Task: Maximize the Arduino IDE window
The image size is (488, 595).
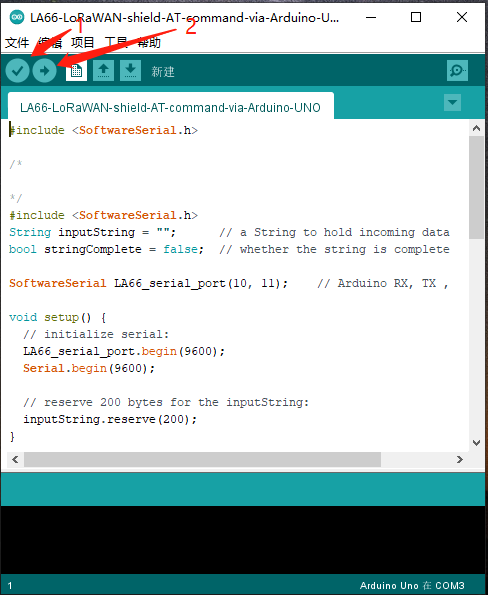Action: coord(416,17)
